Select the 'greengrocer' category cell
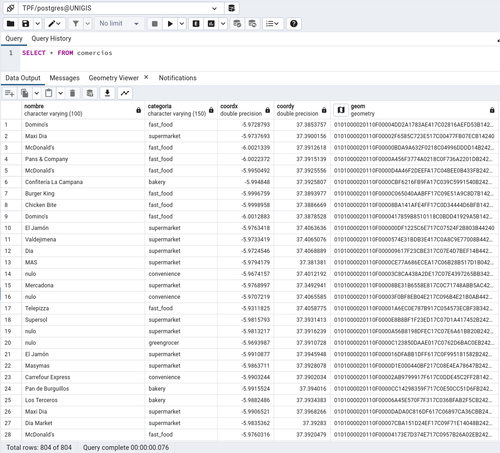The image size is (500, 453). (x=181, y=343)
